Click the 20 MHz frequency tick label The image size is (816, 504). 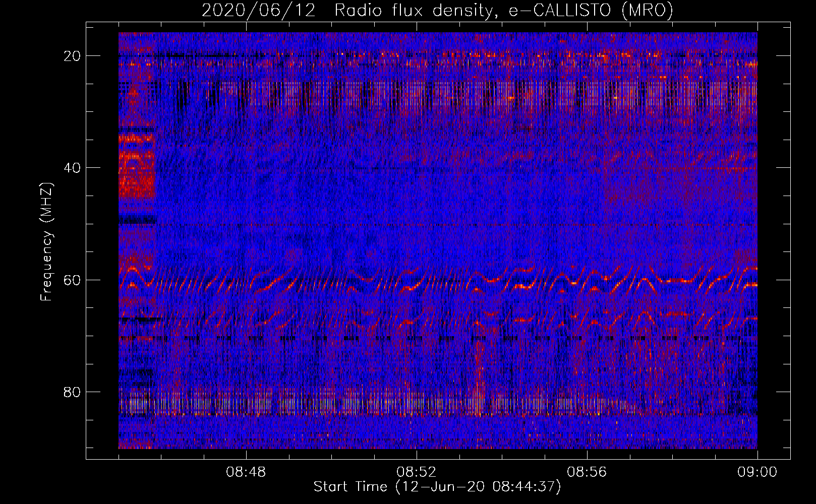click(73, 56)
